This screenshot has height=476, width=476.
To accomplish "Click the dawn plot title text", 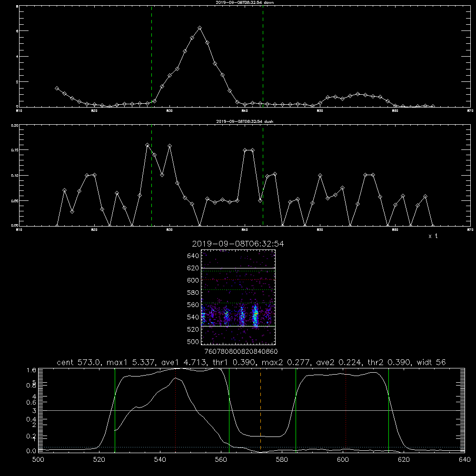I will pyautogui.click(x=245, y=2).
